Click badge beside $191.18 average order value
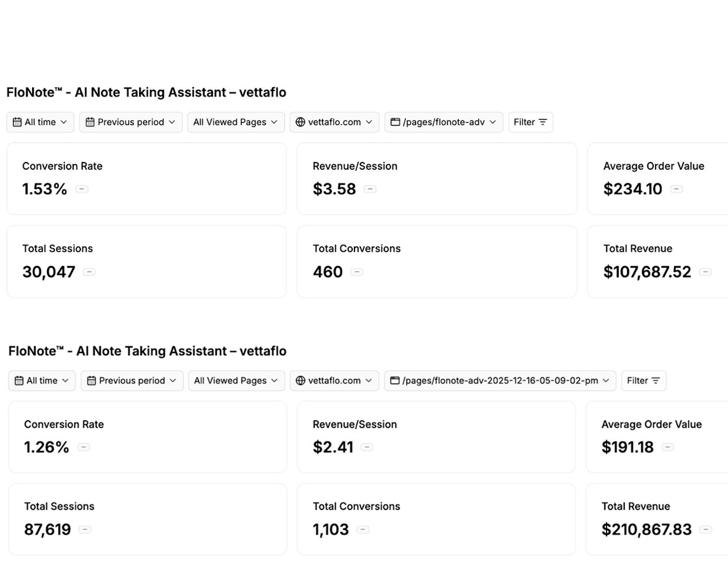This screenshot has height=561, width=728. (x=668, y=448)
